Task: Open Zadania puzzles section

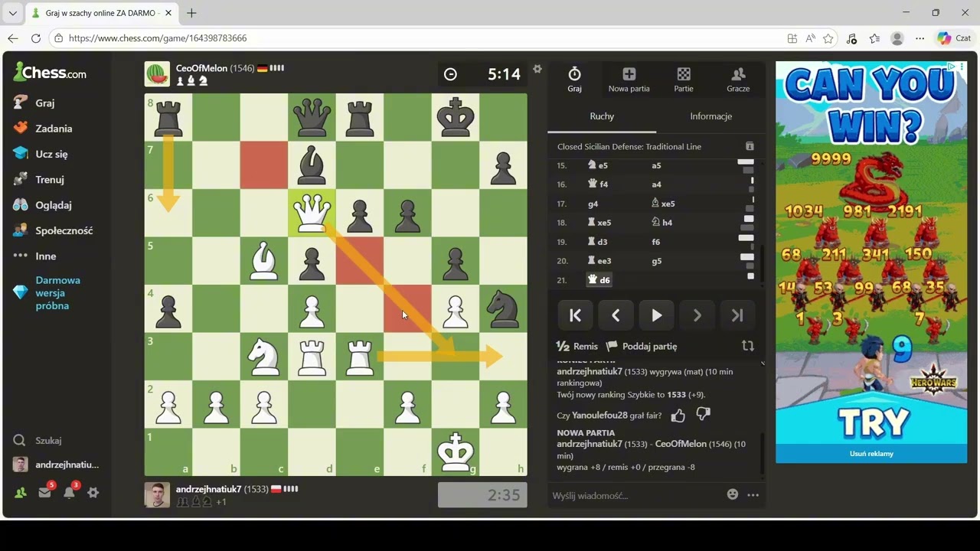Action: (53, 129)
